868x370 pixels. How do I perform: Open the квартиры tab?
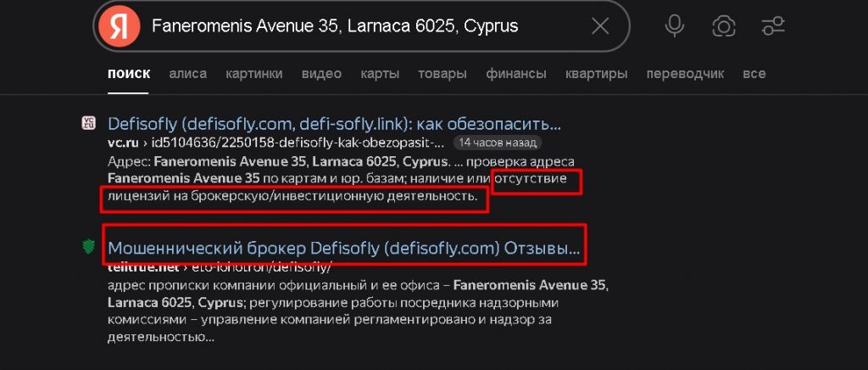[596, 74]
